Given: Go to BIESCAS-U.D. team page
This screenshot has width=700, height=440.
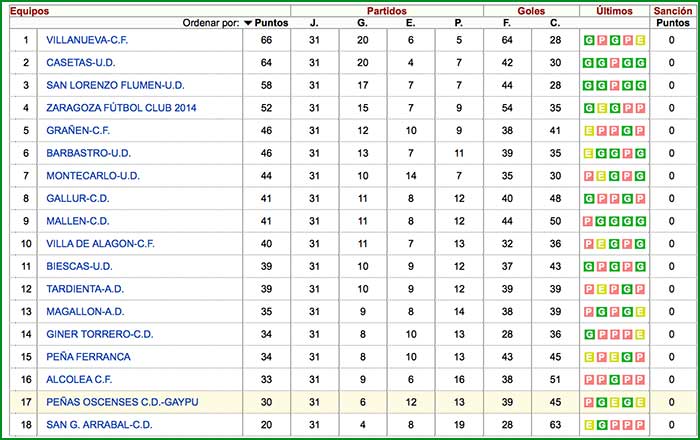Looking at the screenshot, I should click(x=79, y=267).
